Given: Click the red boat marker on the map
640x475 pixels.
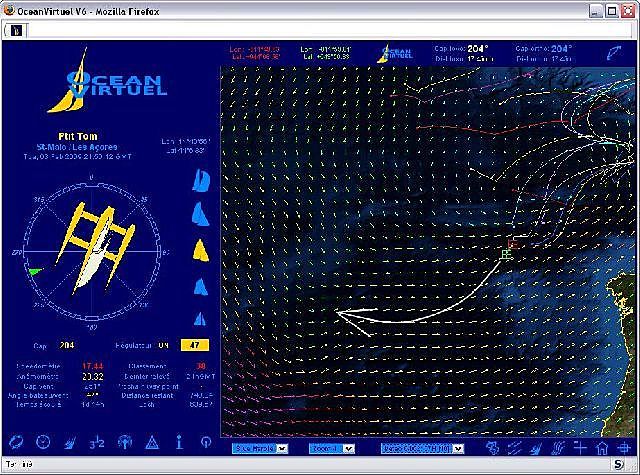Looking at the screenshot, I should pos(513,244).
